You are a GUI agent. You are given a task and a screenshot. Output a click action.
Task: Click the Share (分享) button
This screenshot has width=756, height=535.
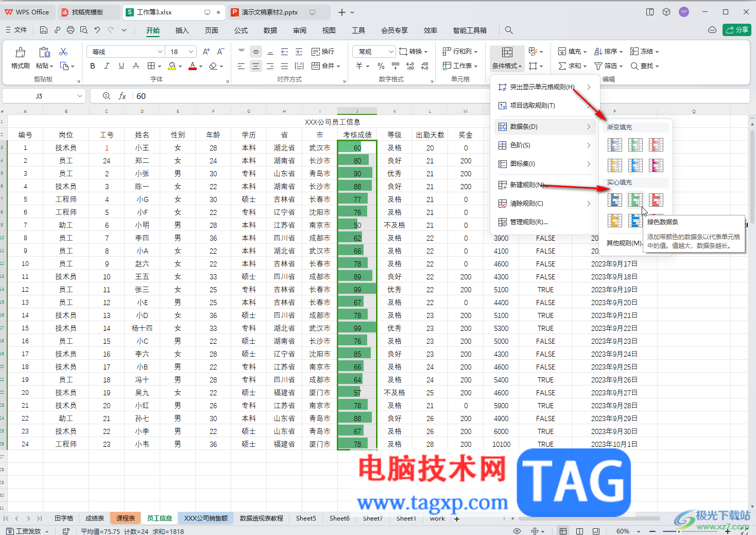click(737, 30)
